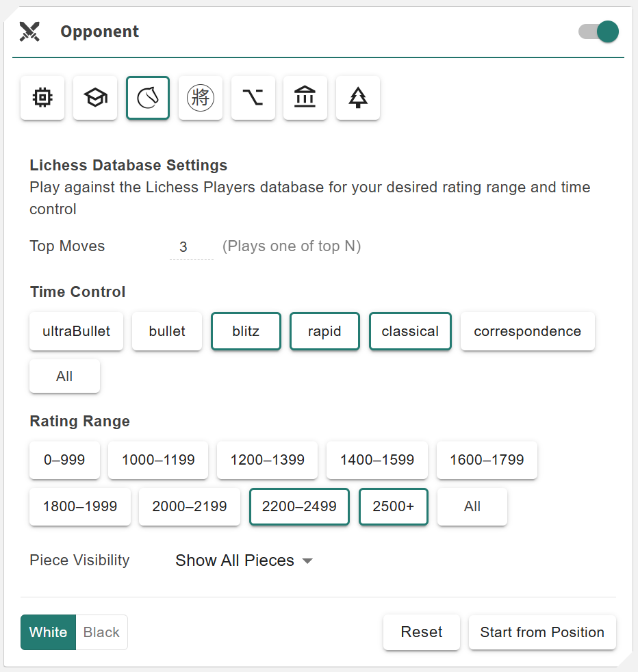Viewport: 638px width, 672px height.
Task: Choose the bank building opponent icon
Action: (x=305, y=98)
